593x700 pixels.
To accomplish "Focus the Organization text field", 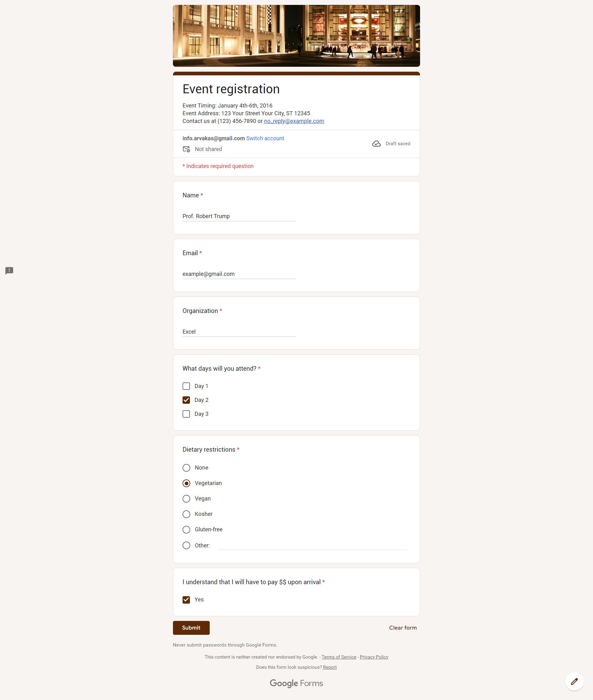I will (239, 331).
